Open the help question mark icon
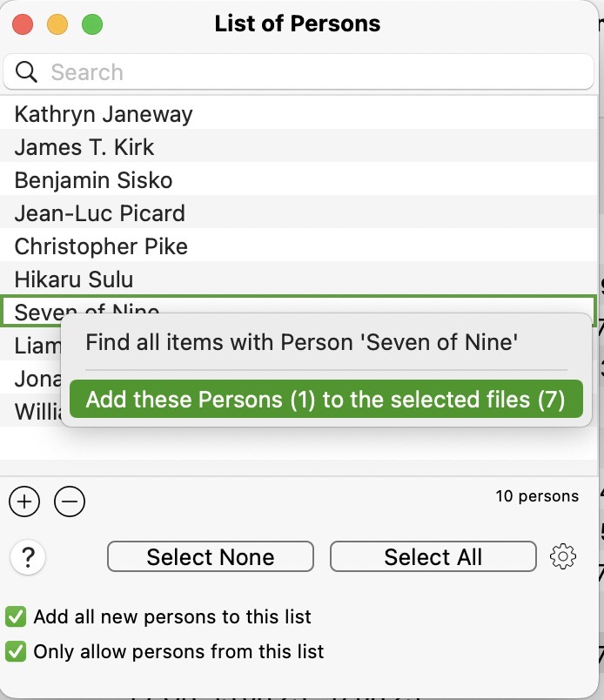The height and width of the screenshot is (700, 604). click(27, 558)
